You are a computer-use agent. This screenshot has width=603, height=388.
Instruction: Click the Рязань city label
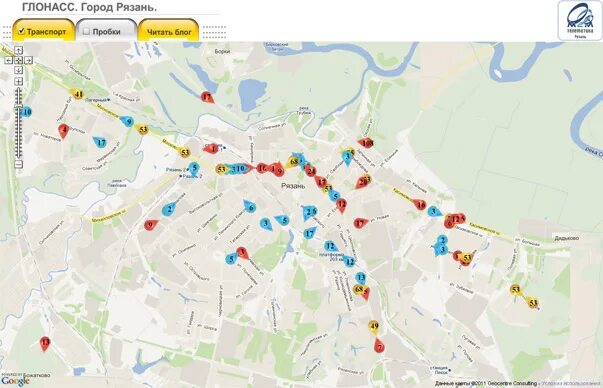(x=293, y=186)
